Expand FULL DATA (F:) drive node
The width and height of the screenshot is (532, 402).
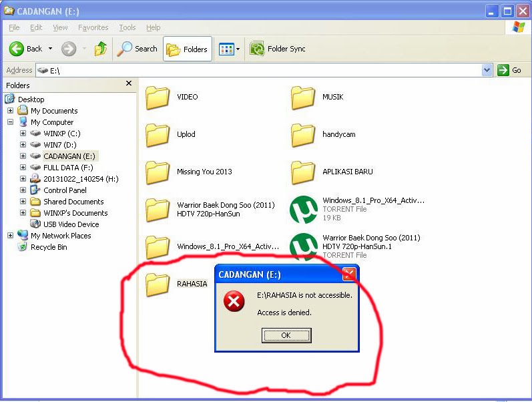[23, 167]
